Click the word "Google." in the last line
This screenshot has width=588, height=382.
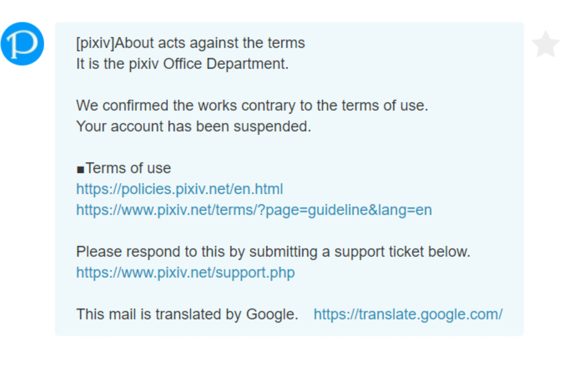click(x=272, y=314)
